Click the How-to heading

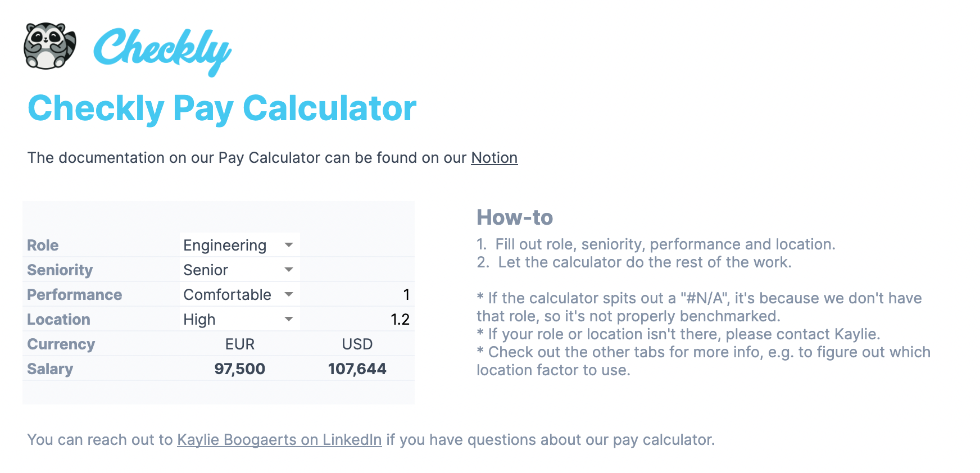pos(515,217)
